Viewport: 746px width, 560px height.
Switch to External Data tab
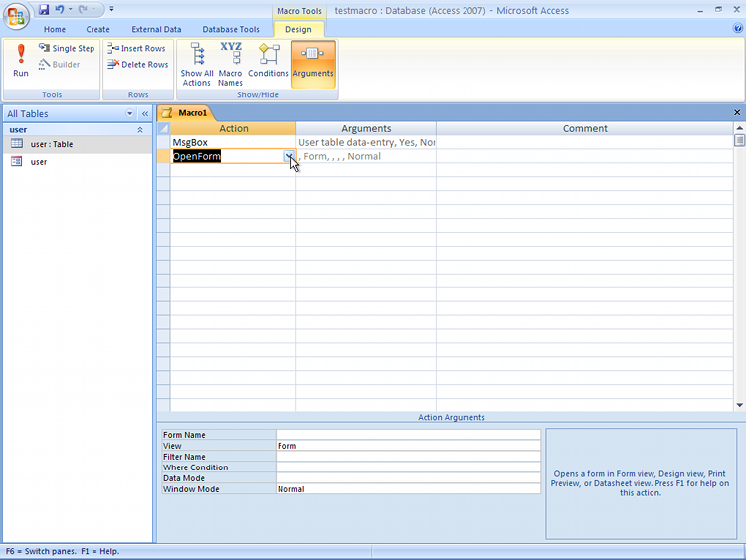tap(156, 29)
